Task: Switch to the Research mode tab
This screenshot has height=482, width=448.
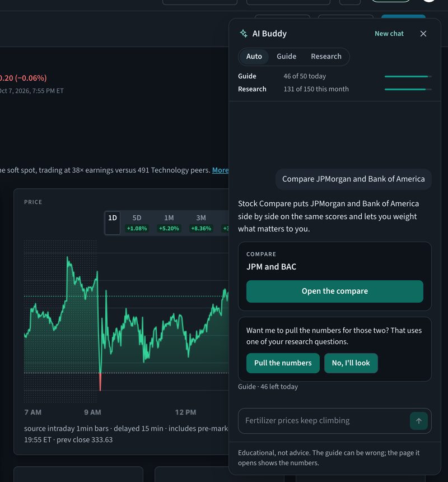Action: 326,57
